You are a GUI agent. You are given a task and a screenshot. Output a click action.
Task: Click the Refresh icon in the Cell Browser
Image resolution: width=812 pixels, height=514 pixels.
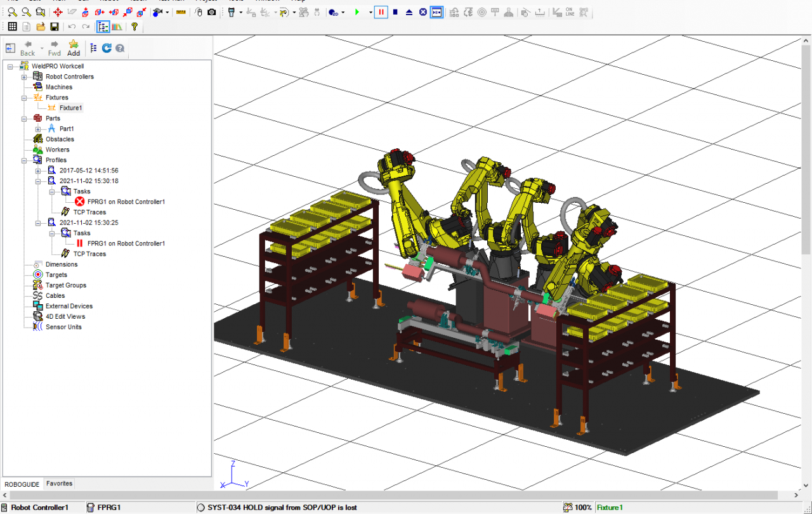[x=107, y=48]
